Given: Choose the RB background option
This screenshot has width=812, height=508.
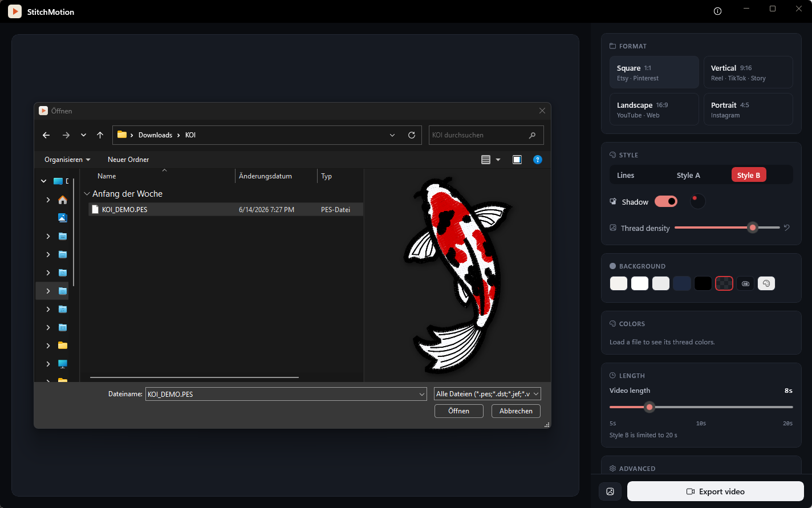Looking at the screenshot, I should click(x=745, y=283).
